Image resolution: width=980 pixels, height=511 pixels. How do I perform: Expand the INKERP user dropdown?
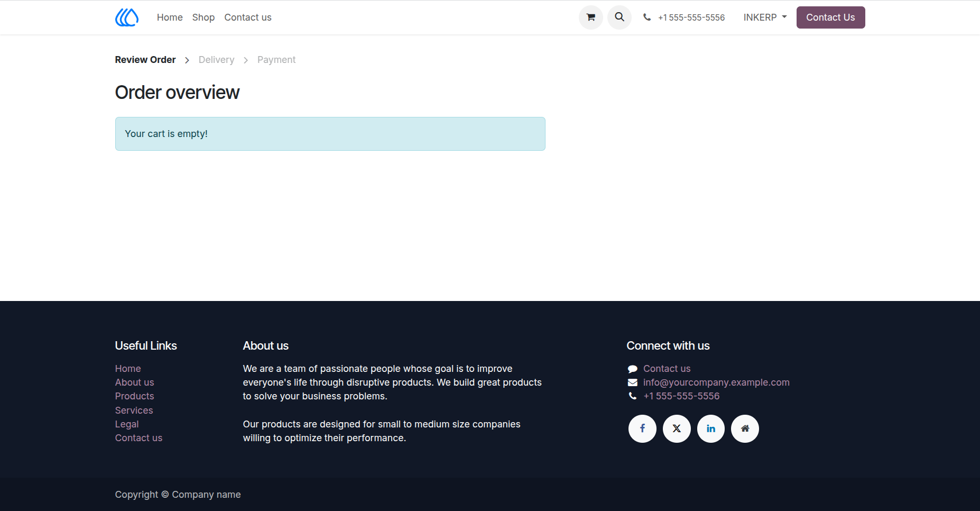(x=765, y=17)
